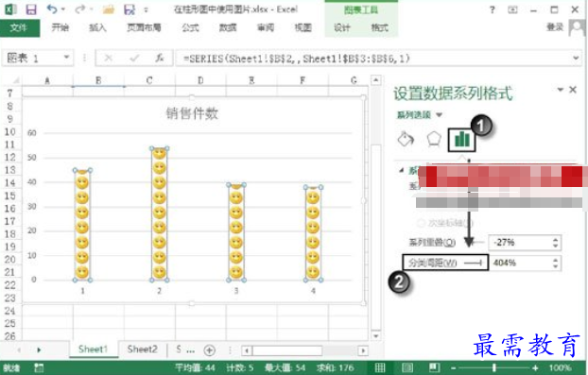Click the 100% zoom level text
The image size is (588, 375).
click(561, 367)
